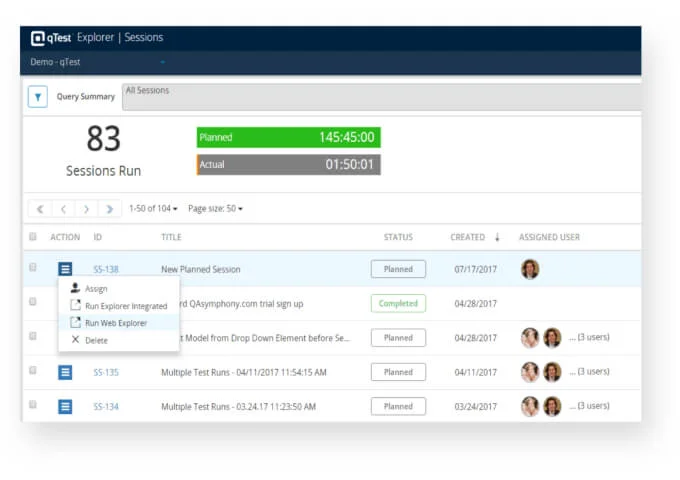
Task: Click Planned status button for SS-135
Action: [398, 372]
